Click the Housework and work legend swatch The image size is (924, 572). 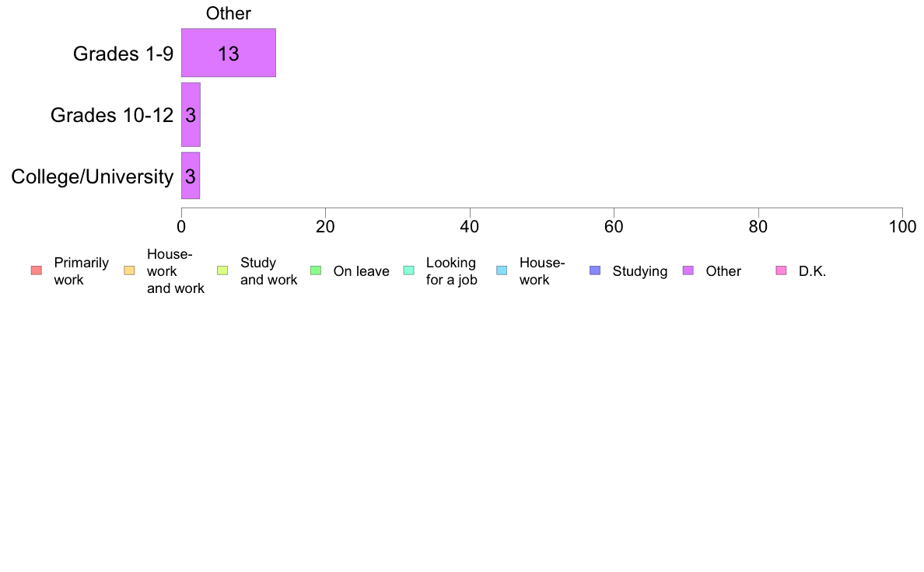(x=130, y=271)
